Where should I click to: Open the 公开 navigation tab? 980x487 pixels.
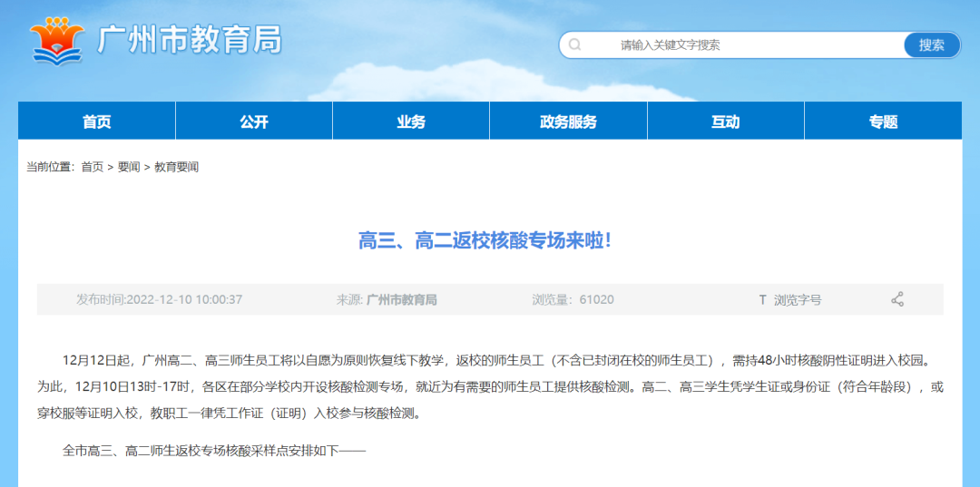(254, 122)
